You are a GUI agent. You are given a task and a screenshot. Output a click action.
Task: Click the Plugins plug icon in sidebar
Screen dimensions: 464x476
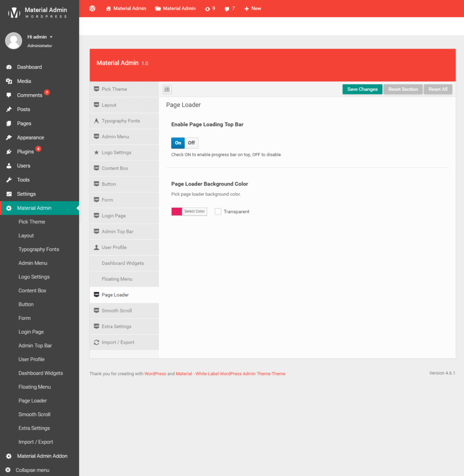tap(9, 152)
